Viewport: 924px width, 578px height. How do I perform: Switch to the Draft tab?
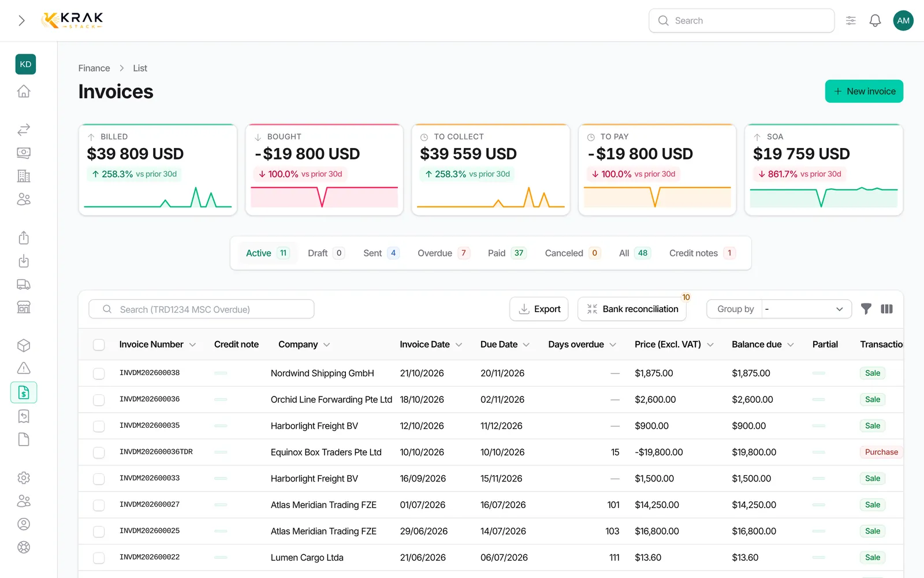[326, 253]
